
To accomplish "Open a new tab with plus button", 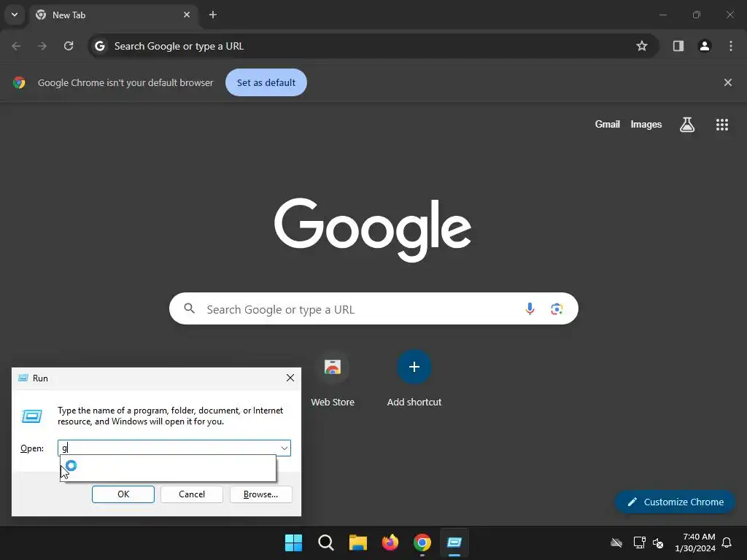I will 213,15.
